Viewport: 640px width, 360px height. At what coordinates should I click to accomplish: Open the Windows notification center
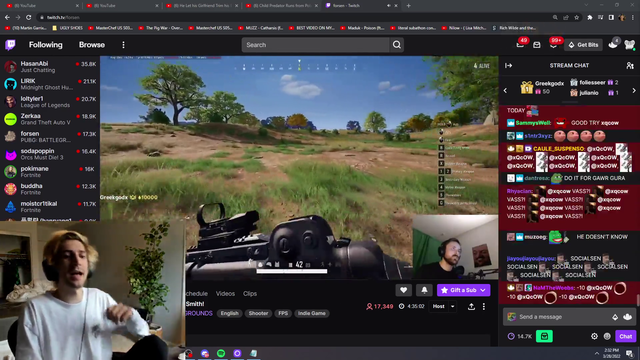coord(629,353)
